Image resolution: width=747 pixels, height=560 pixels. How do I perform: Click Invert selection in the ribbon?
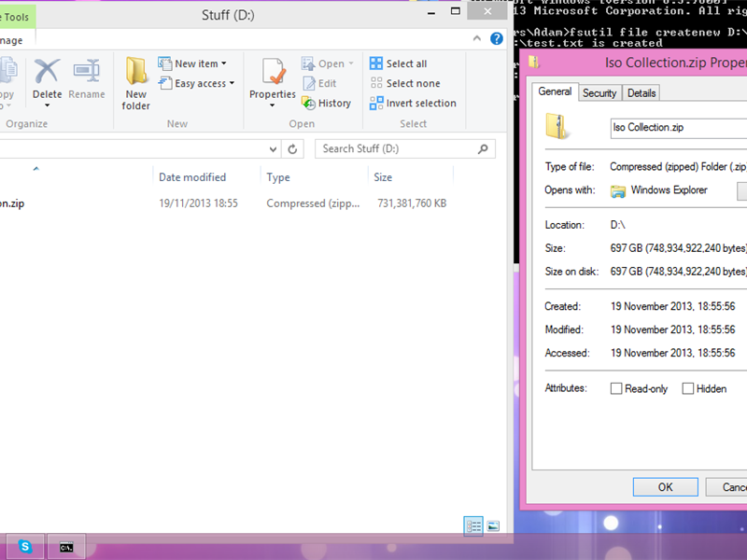click(413, 103)
